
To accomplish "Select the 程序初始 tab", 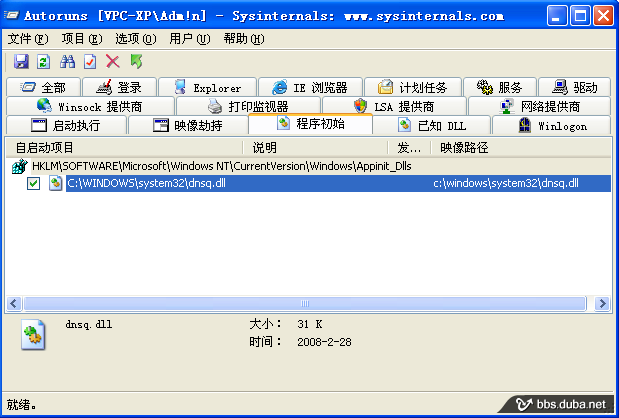I will (x=310, y=124).
